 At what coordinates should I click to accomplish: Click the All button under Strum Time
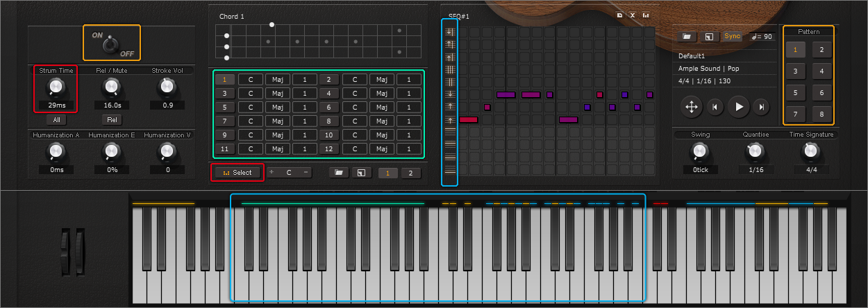(x=56, y=119)
